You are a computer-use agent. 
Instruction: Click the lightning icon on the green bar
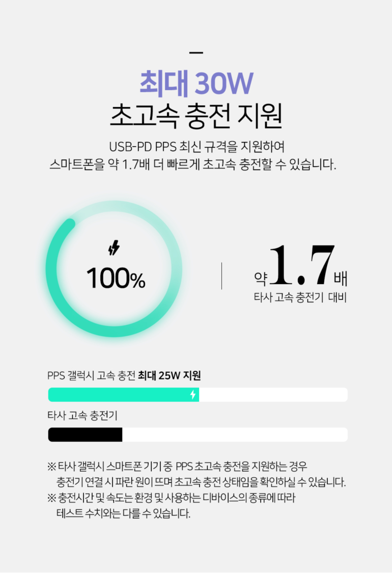192,395
